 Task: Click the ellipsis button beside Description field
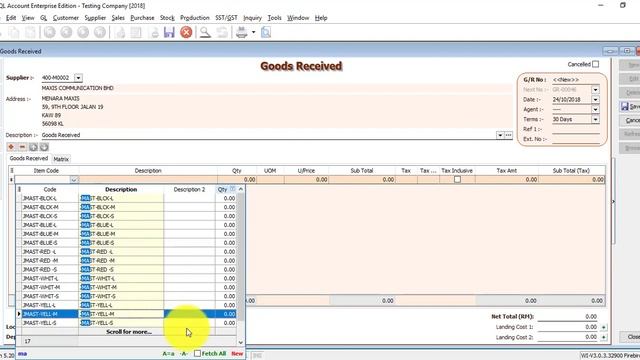click(509, 135)
